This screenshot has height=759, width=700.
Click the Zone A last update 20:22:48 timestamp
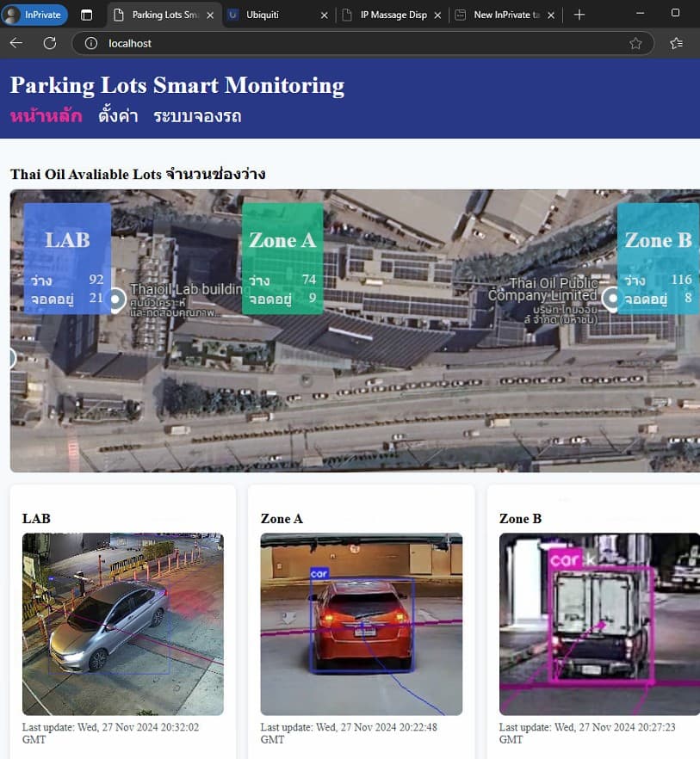pos(349,733)
